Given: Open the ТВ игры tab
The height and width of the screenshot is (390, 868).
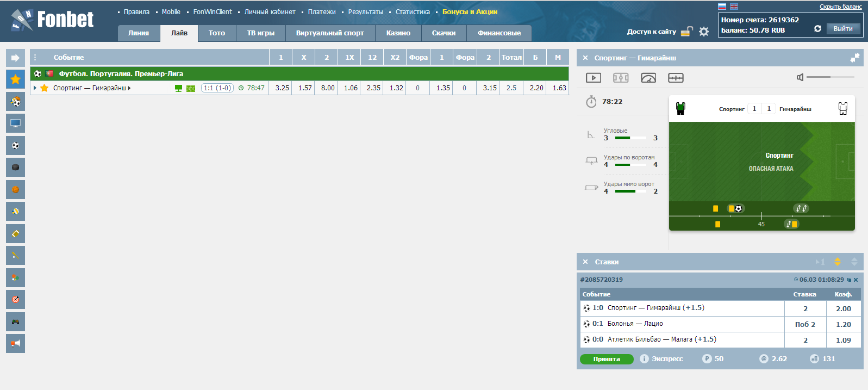Looking at the screenshot, I should (261, 33).
